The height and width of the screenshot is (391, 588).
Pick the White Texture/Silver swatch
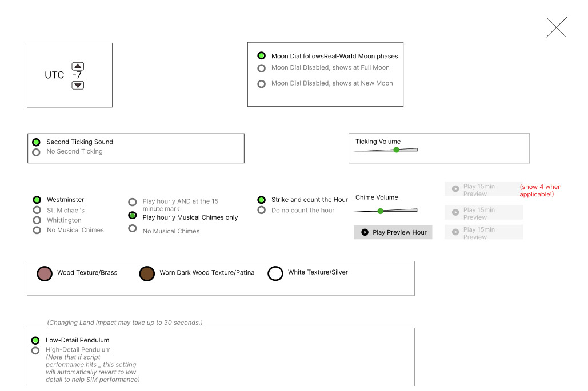tap(275, 273)
